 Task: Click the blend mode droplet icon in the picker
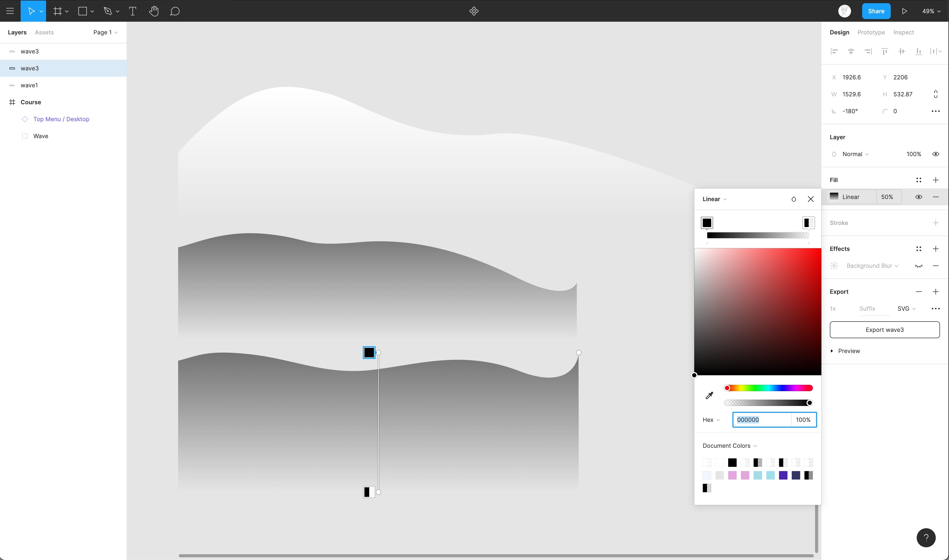point(794,199)
